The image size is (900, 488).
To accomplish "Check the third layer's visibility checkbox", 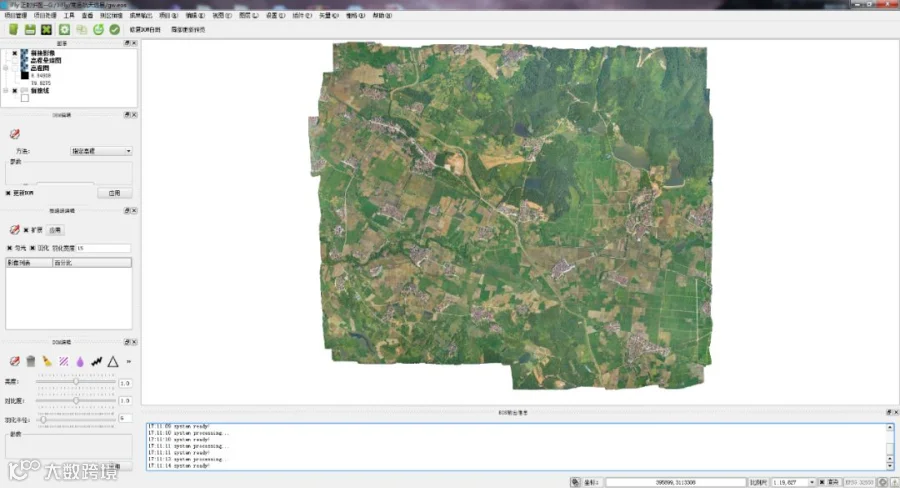I will coord(15,68).
